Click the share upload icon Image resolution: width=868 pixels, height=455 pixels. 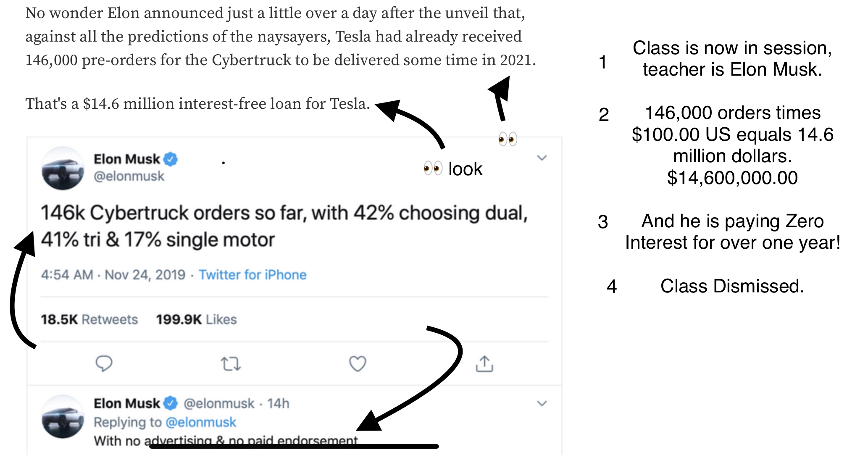point(484,364)
